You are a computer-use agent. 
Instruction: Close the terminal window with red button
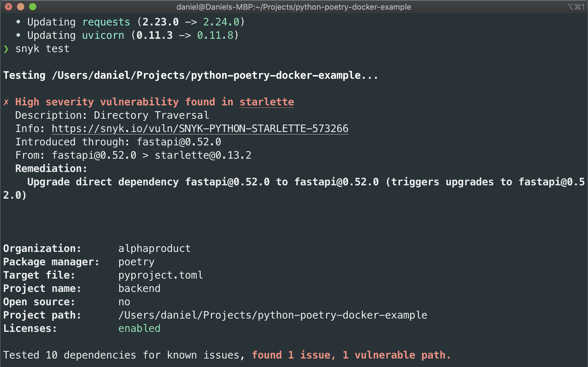(8, 7)
